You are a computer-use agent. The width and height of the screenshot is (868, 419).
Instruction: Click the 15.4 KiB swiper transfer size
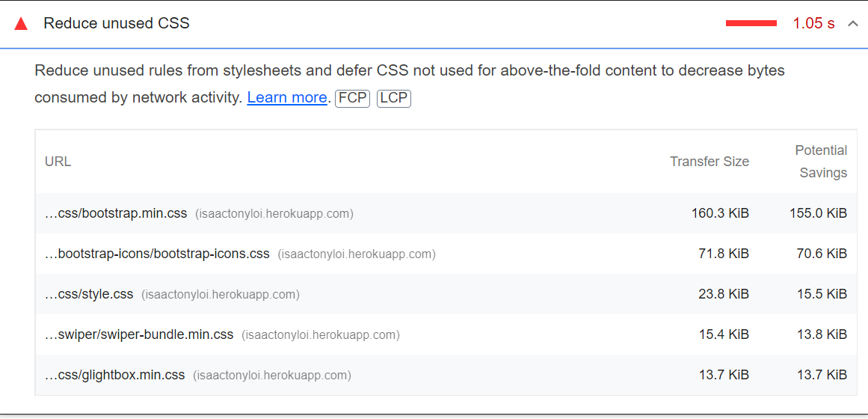(723, 334)
